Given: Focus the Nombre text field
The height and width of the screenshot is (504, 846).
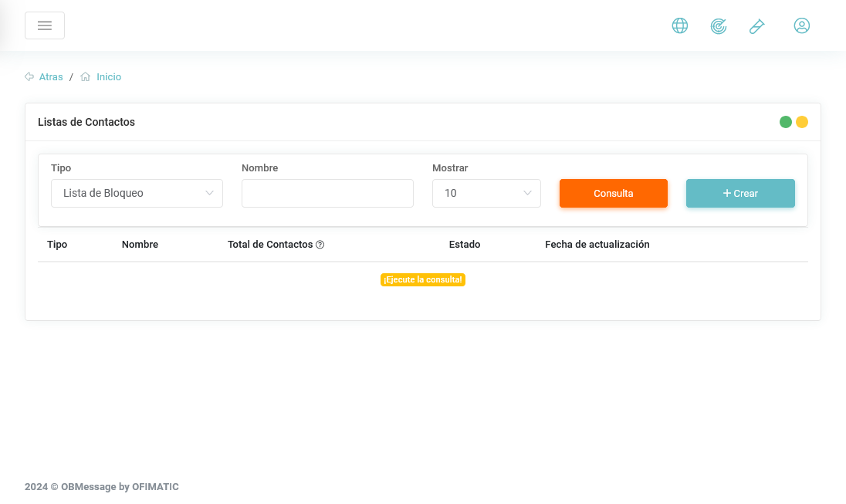Looking at the screenshot, I should [327, 193].
